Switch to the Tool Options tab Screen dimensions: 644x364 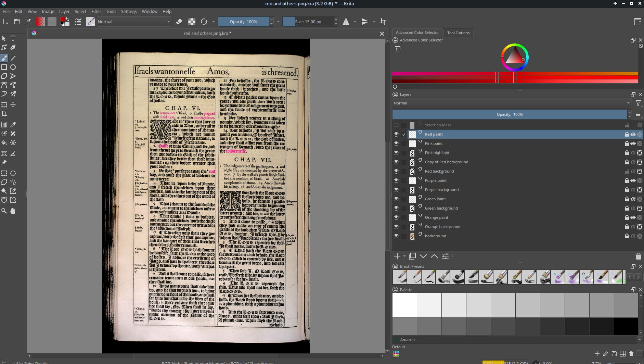pyautogui.click(x=458, y=33)
